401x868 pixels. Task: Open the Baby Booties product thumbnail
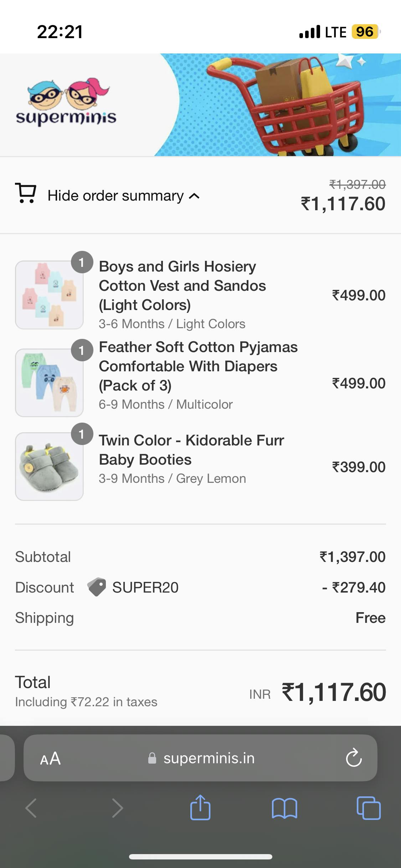(49, 466)
